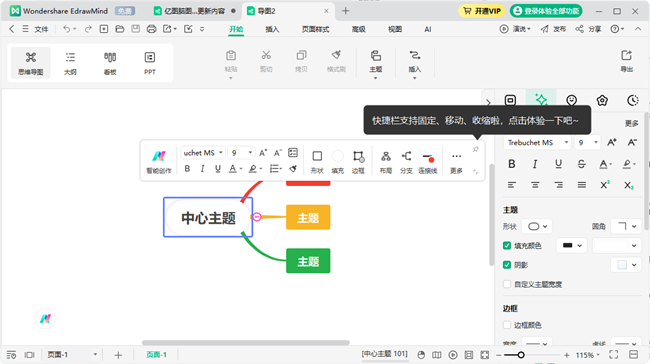Click Border icon in floating toolbar
This screenshot has height=364, width=650.
358,161
